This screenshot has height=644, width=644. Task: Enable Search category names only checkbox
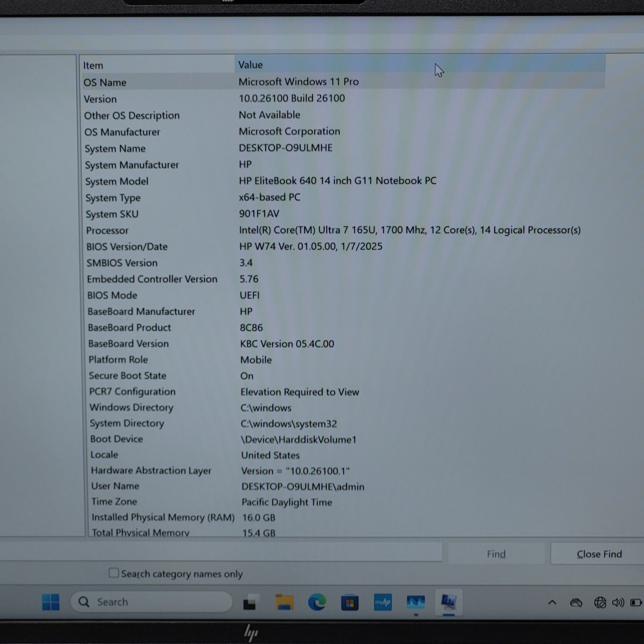pyautogui.click(x=114, y=573)
